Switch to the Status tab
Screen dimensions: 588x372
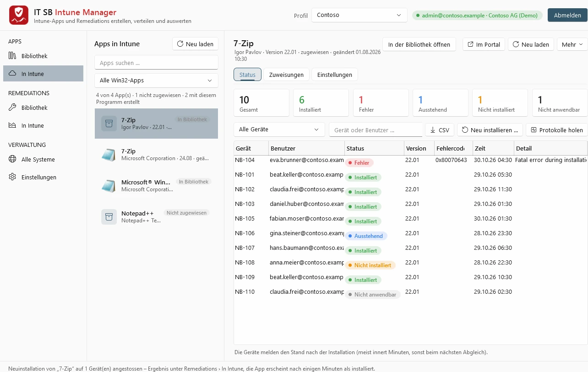pyautogui.click(x=247, y=75)
